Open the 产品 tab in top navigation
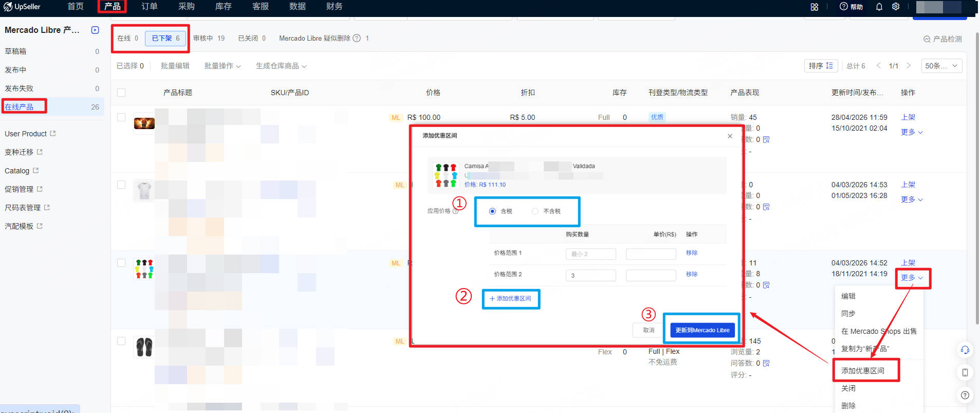The height and width of the screenshot is (413, 980). pos(112,7)
